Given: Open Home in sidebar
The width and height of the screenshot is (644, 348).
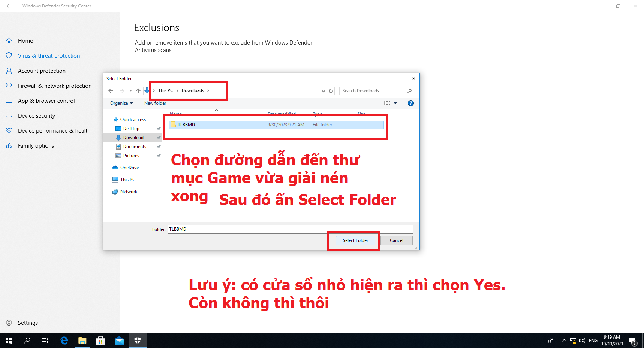Looking at the screenshot, I should [25, 41].
